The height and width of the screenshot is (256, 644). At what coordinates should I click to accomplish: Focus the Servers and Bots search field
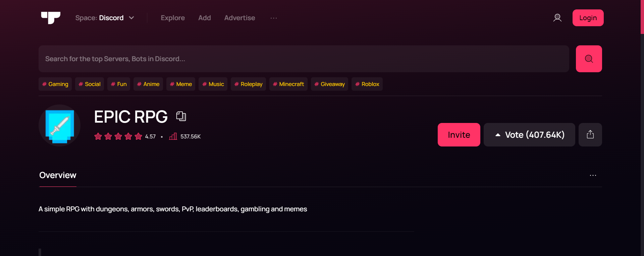click(x=304, y=59)
